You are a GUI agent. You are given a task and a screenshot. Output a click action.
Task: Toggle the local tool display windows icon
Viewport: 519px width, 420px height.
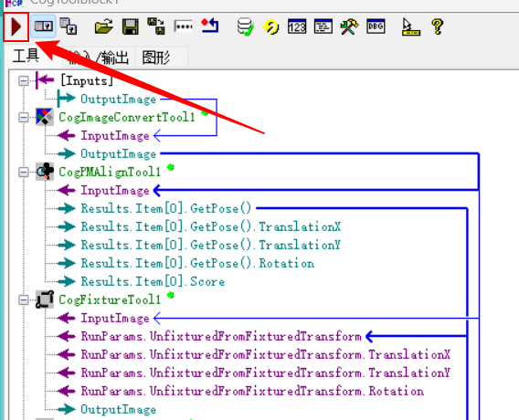tap(69, 26)
